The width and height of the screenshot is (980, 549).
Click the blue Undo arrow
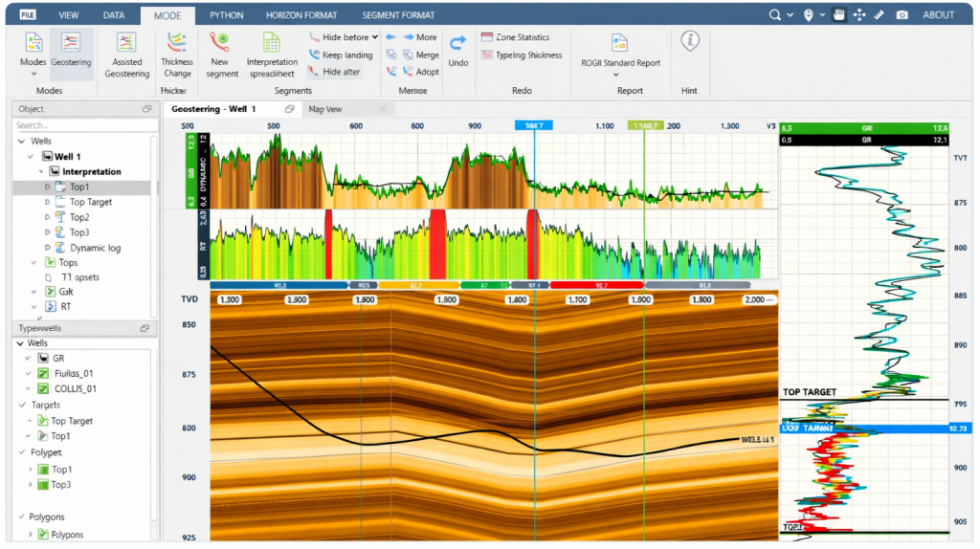pyautogui.click(x=458, y=42)
